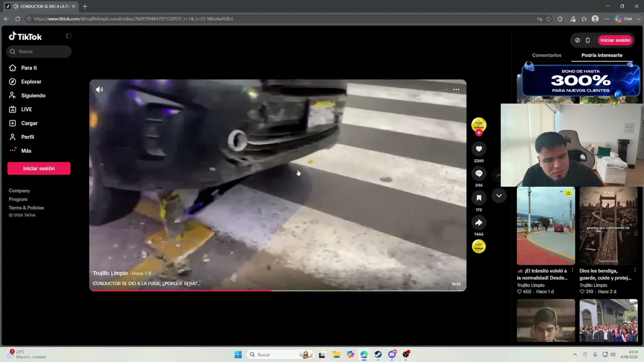Open the video sound disc icon
The height and width of the screenshot is (362, 644).
(479, 246)
